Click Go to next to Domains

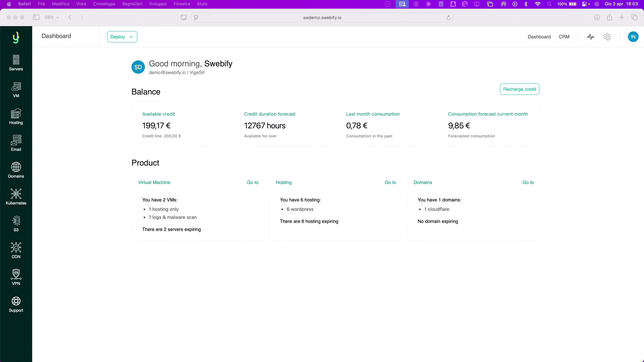click(x=528, y=182)
